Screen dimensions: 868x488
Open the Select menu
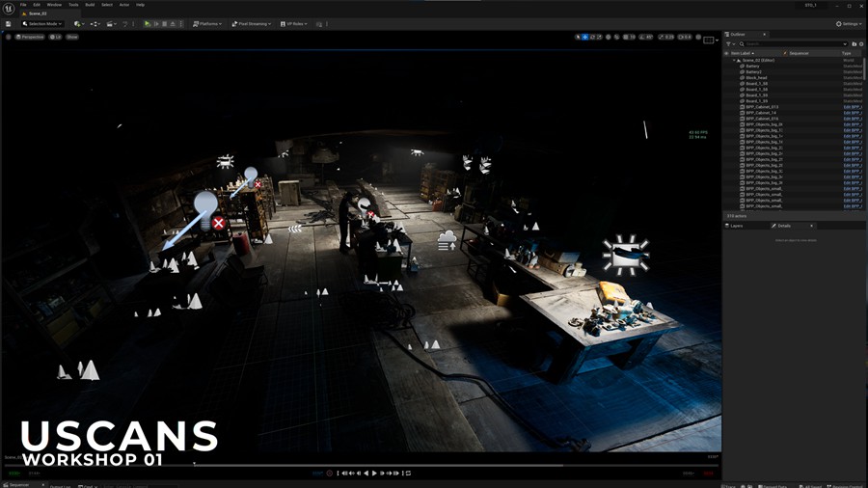coord(107,5)
